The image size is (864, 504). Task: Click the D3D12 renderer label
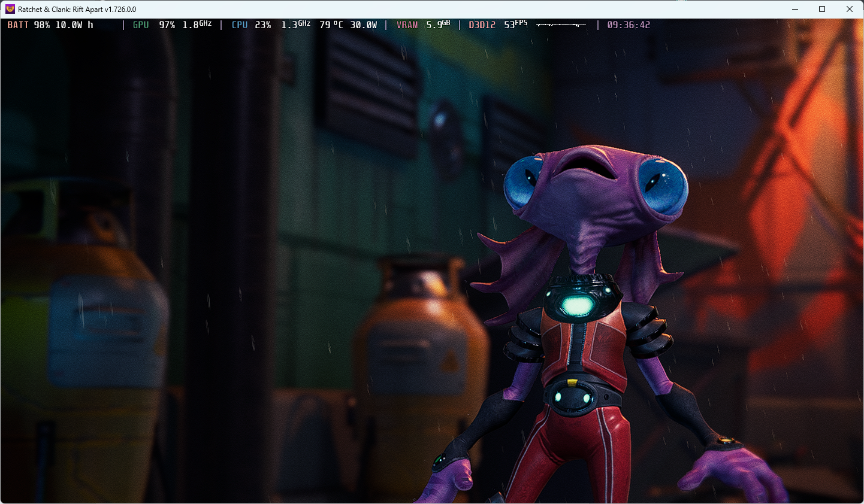pos(482,25)
